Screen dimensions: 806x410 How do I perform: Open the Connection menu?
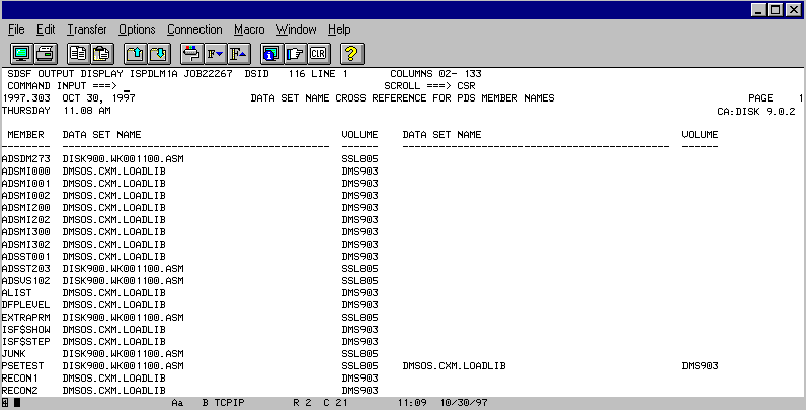click(195, 30)
